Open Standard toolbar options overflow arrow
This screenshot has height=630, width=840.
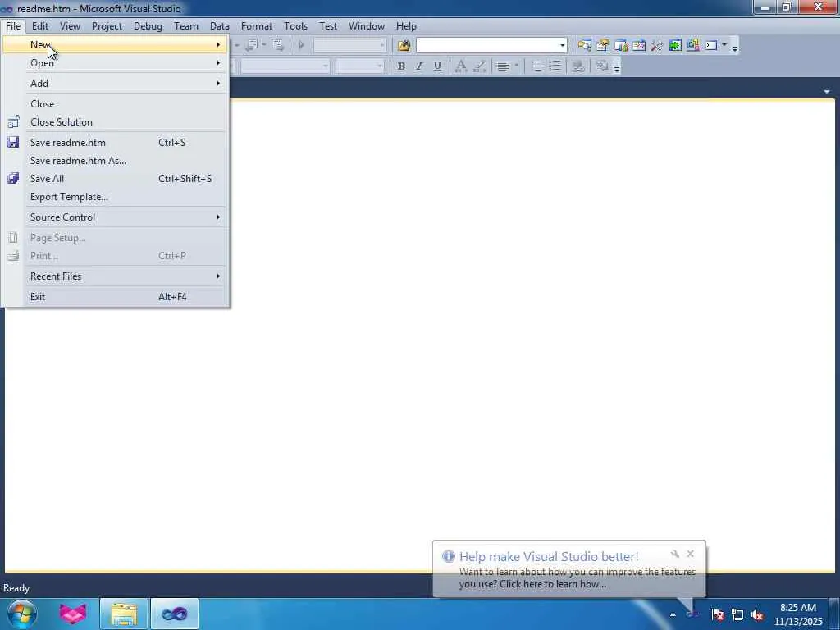coord(735,48)
